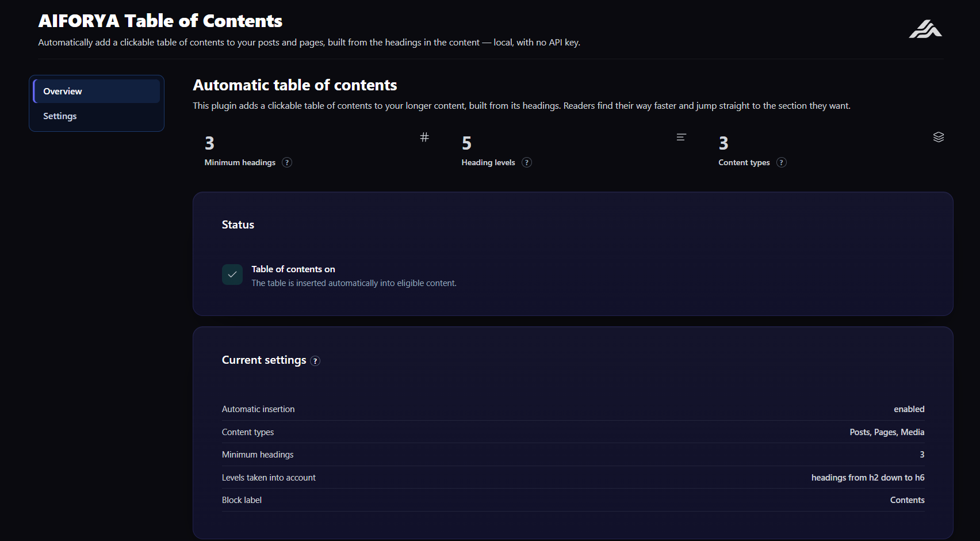
Task: Click the Block label Contents value
Action: tap(907, 500)
